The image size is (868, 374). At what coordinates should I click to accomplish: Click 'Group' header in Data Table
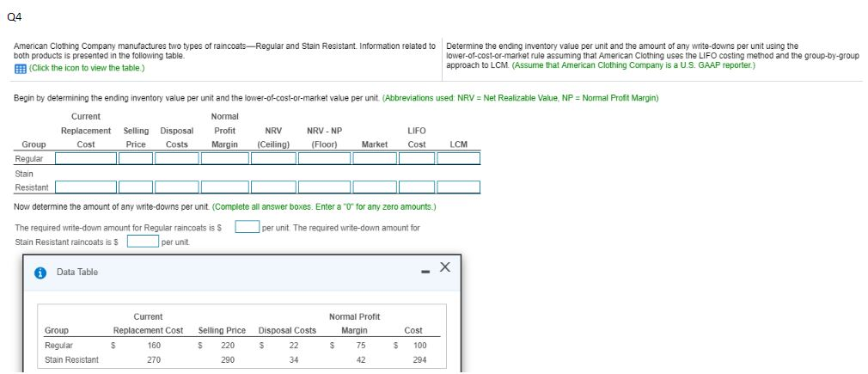[x=57, y=331]
